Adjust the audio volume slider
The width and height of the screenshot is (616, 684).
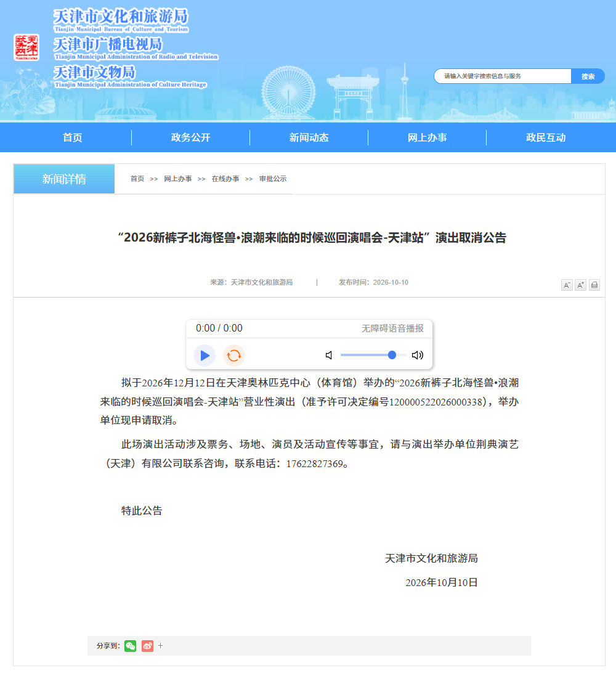tap(374, 355)
